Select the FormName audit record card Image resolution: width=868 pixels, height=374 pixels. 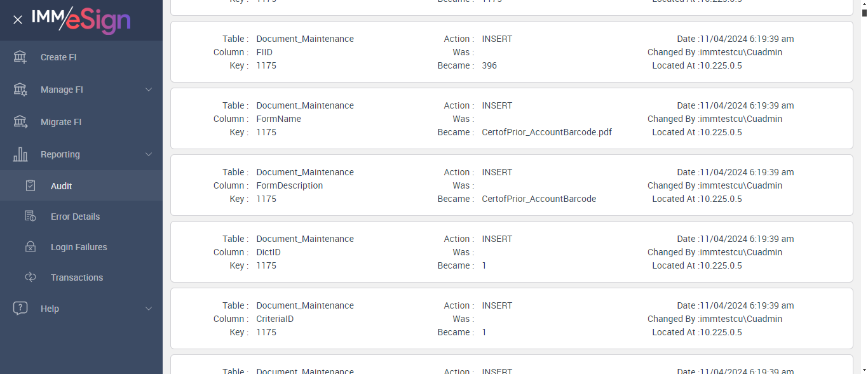pos(512,119)
